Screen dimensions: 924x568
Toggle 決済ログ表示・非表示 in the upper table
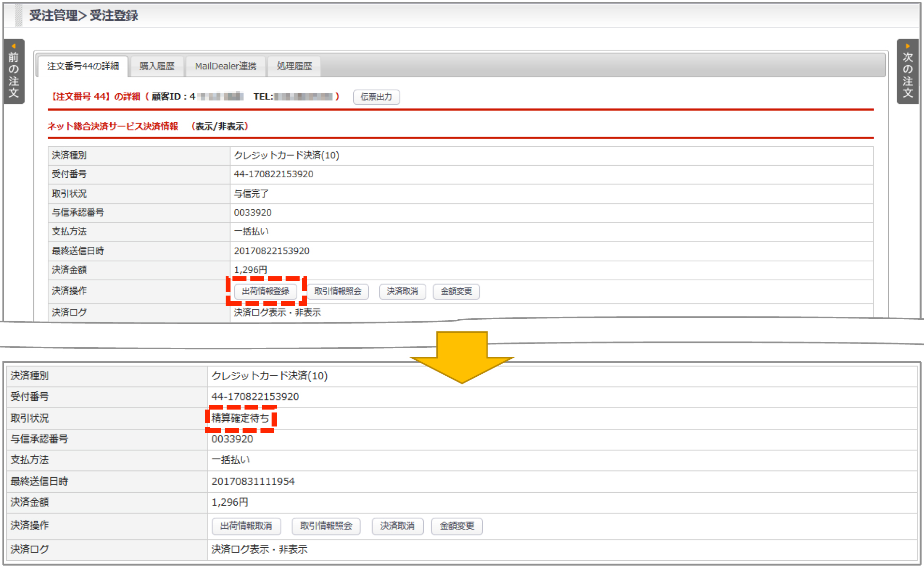click(277, 312)
